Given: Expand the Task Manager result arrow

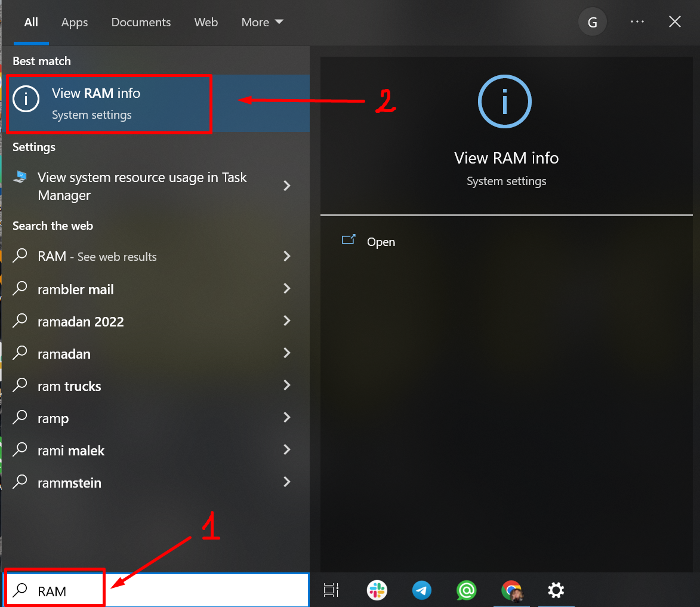Looking at the screenshot, I should [x=287, y=186].
